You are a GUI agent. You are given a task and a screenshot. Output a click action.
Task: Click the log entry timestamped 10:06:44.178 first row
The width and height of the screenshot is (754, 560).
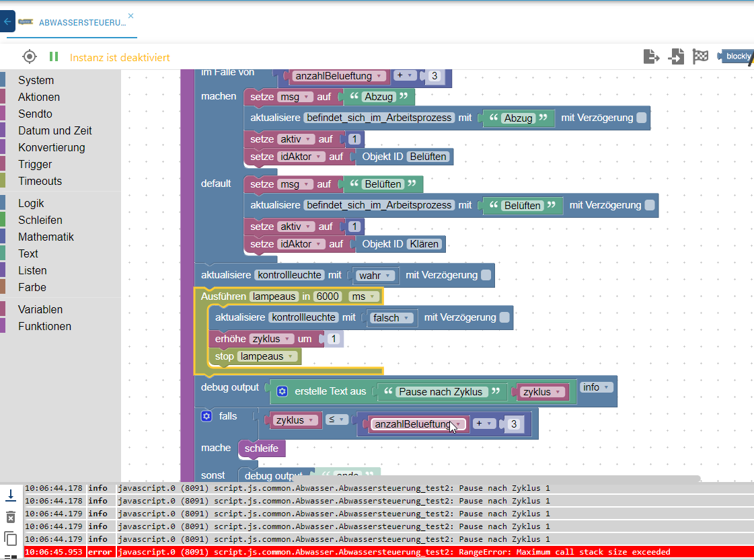point(389,488)
